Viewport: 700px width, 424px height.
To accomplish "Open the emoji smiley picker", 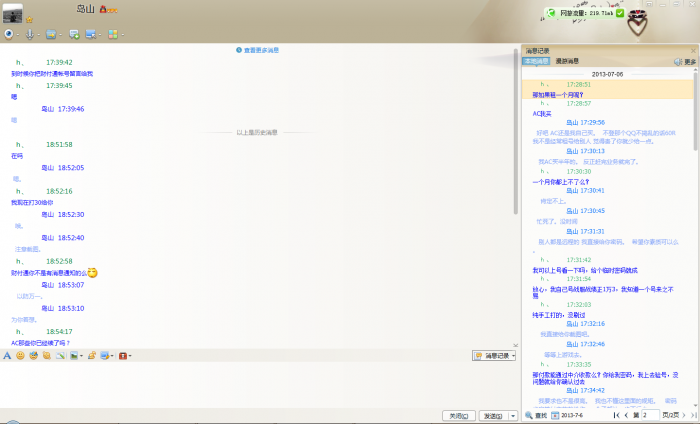I will [x=20, y=356].
